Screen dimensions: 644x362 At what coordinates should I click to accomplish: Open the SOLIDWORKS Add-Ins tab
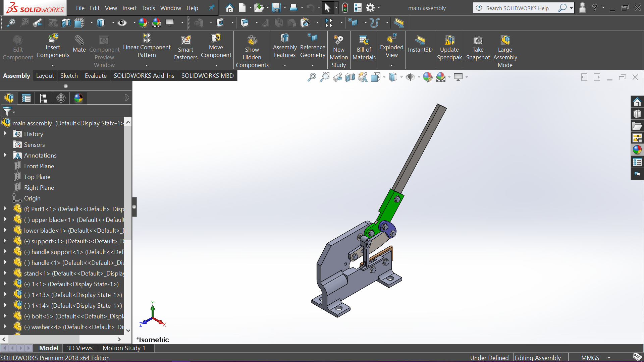(144, 76)
